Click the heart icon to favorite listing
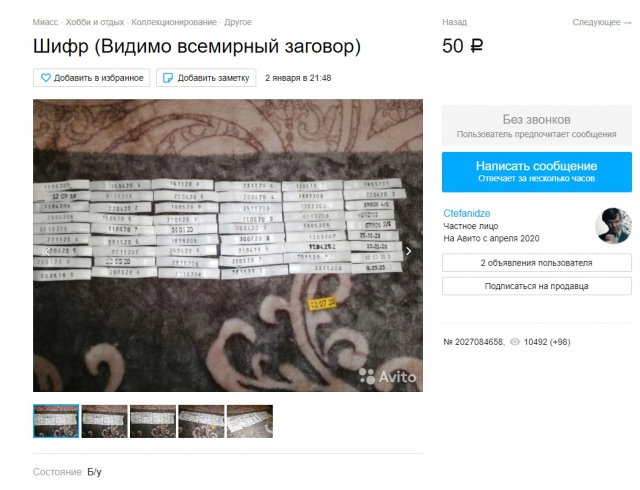Image resolution: width=640 pixels, height=490 pixels. pyautogui.click(x=46, y=78)
